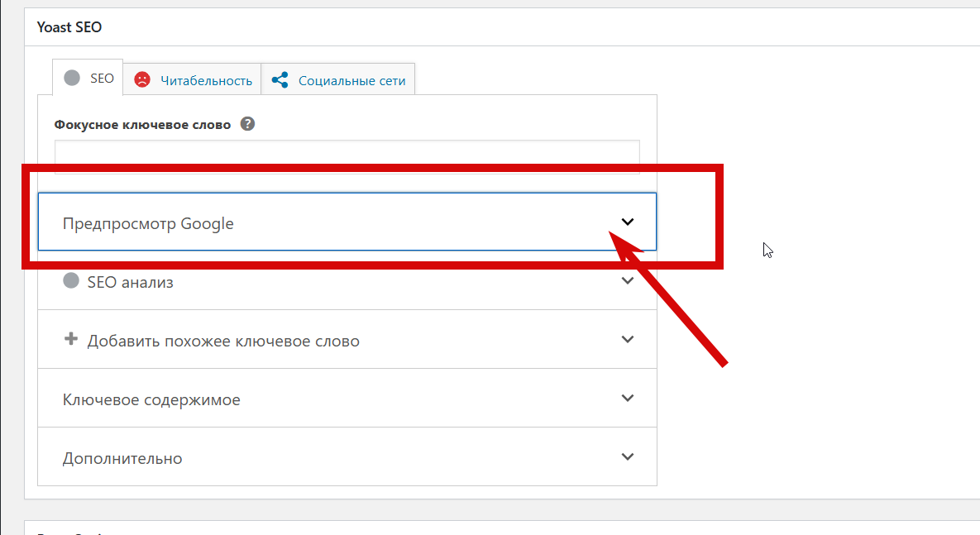
Task: Click Добавить похожее ключевое слово text
Action: pos(223,342)
